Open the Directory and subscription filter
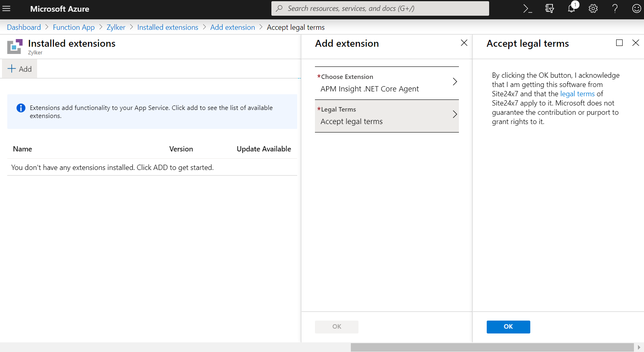 pos(549,8)
